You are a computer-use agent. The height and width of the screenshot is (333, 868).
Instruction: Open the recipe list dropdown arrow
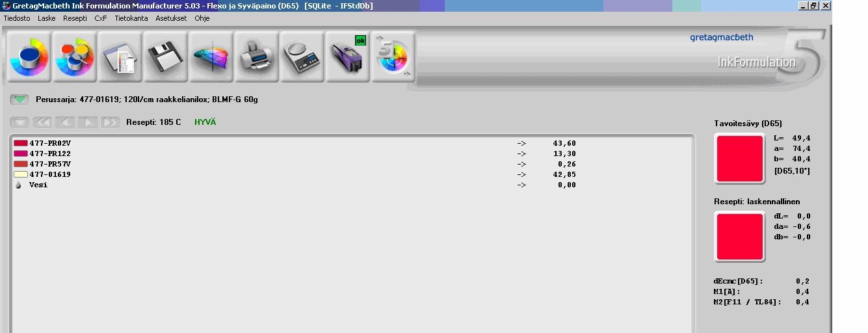pyautogui.click(x=20, y=122)
